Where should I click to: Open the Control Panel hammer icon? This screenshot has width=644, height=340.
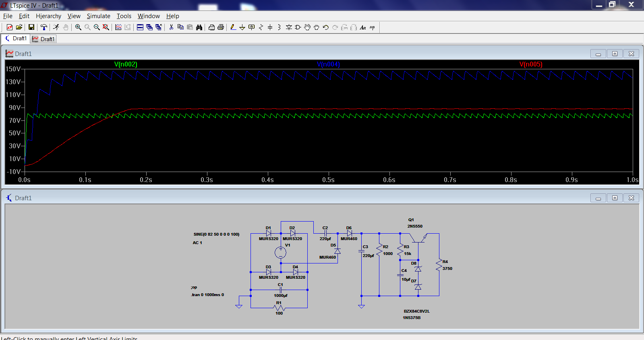click(x=44, y=27)
